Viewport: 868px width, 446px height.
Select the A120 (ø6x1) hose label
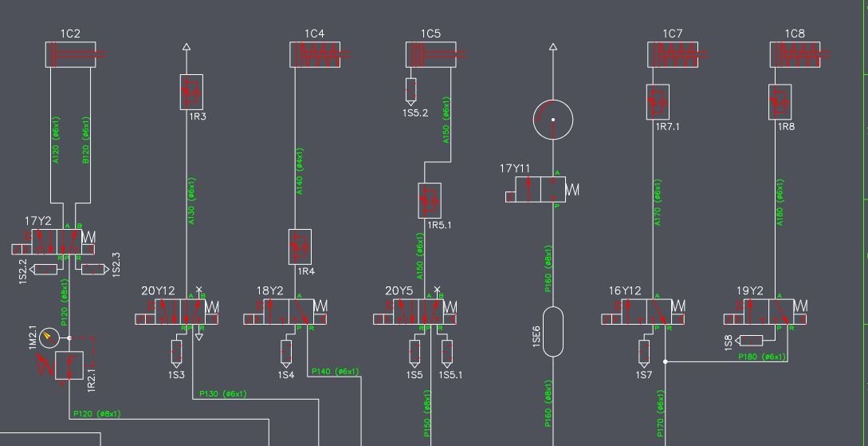tap(55, 140)
